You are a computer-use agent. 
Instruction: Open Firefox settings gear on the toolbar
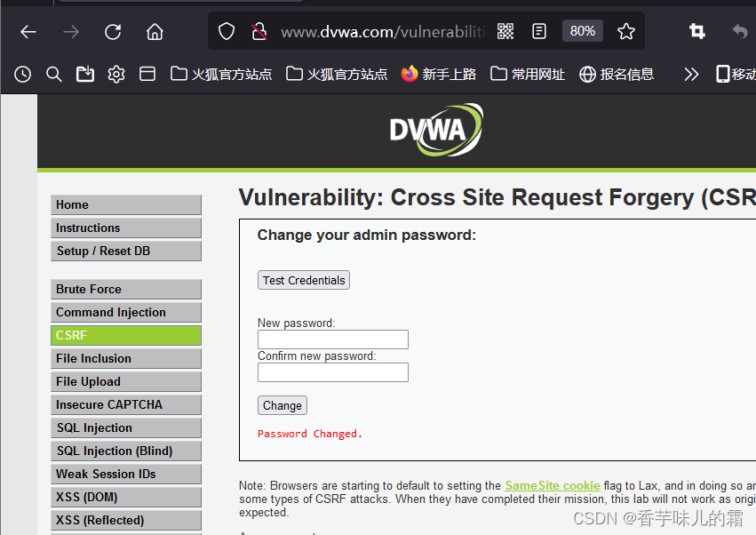[115, 74]
